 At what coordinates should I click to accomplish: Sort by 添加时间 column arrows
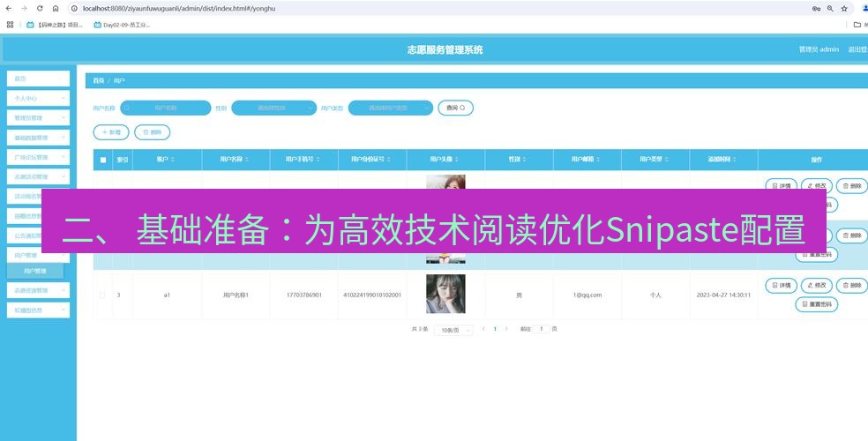[x=735, y=160]
